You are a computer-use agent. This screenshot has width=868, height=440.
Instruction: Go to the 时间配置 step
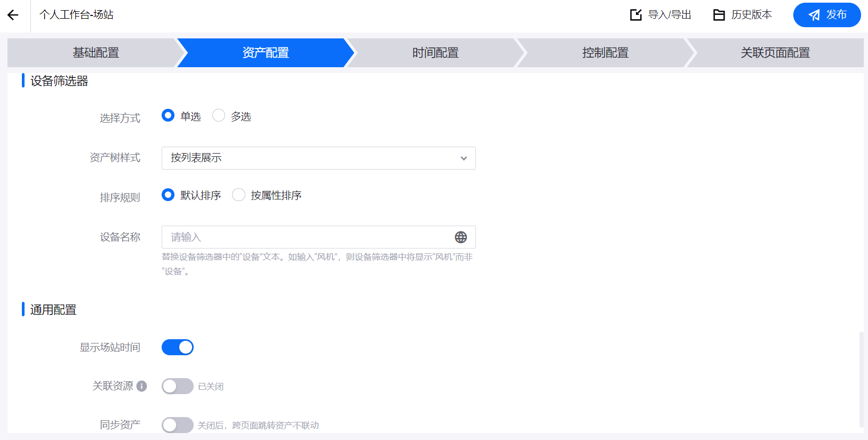pyautogui.click(x=435, y=53)
